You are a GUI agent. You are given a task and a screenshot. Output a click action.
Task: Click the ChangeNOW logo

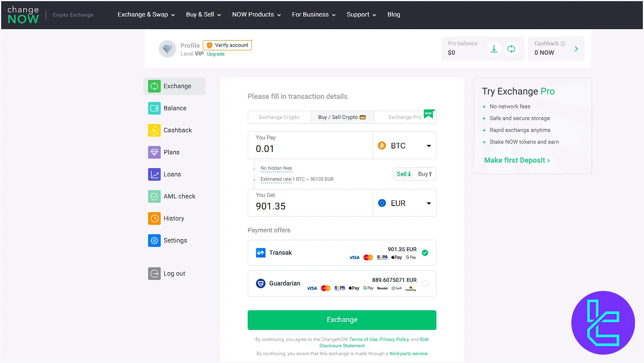(23, 15)
